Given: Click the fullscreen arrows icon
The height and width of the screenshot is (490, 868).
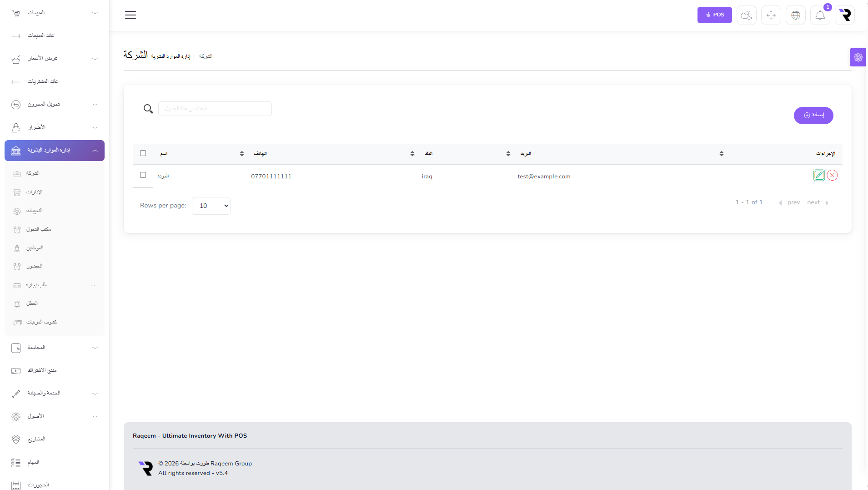Looking at the screenshot, I should pos(771,15).
